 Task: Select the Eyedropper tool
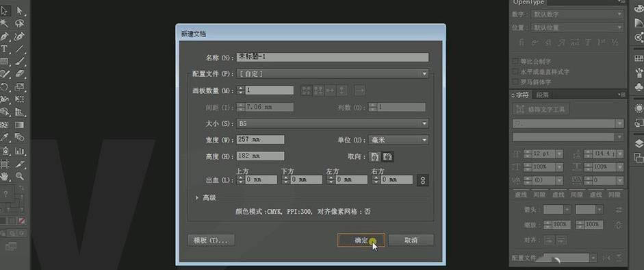click(5, 137)
